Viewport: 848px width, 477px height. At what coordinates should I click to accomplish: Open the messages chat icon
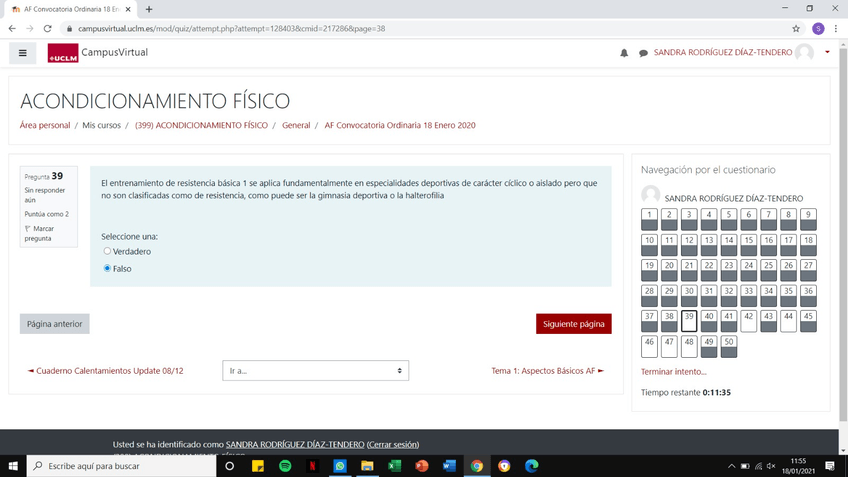tap(643, 53)
